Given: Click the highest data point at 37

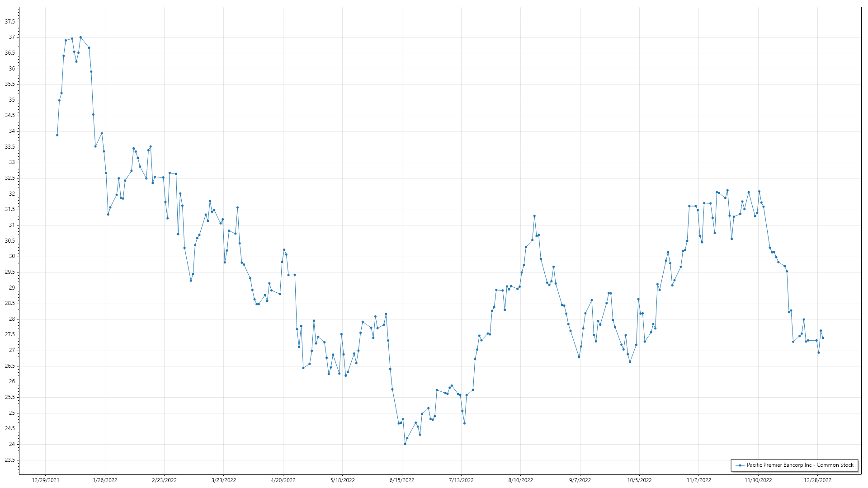Looking at the screenshot, I should tap(80, 38).
